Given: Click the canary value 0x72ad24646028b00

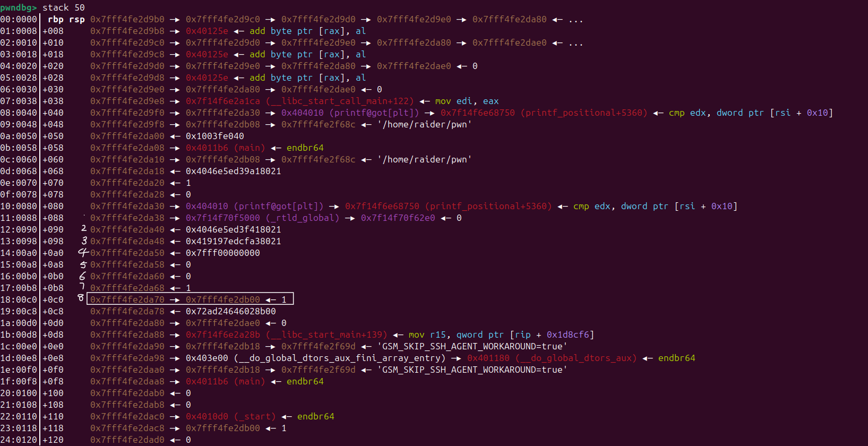Looking at the screenshot, I should click(x=231, y=311).
